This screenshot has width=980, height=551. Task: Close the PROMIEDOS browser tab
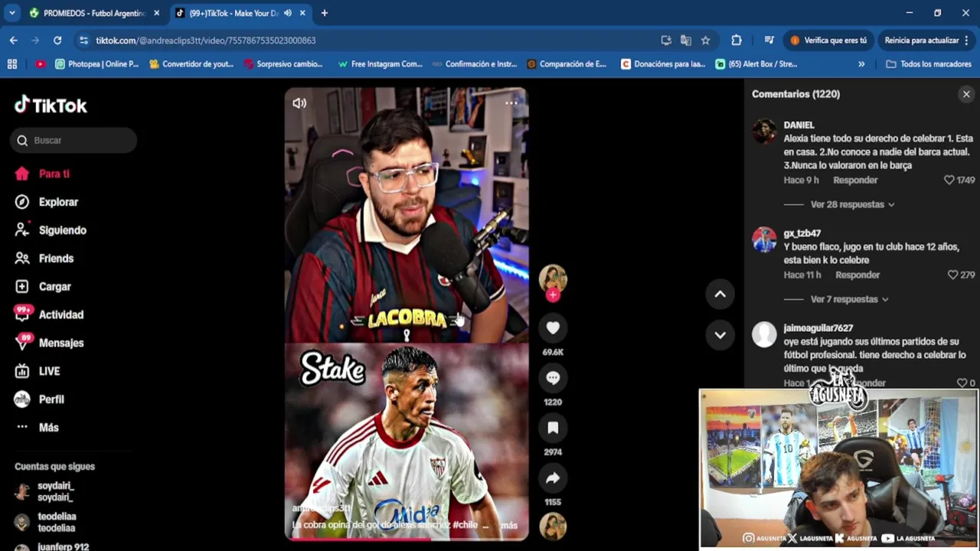(x=156, y=13)
